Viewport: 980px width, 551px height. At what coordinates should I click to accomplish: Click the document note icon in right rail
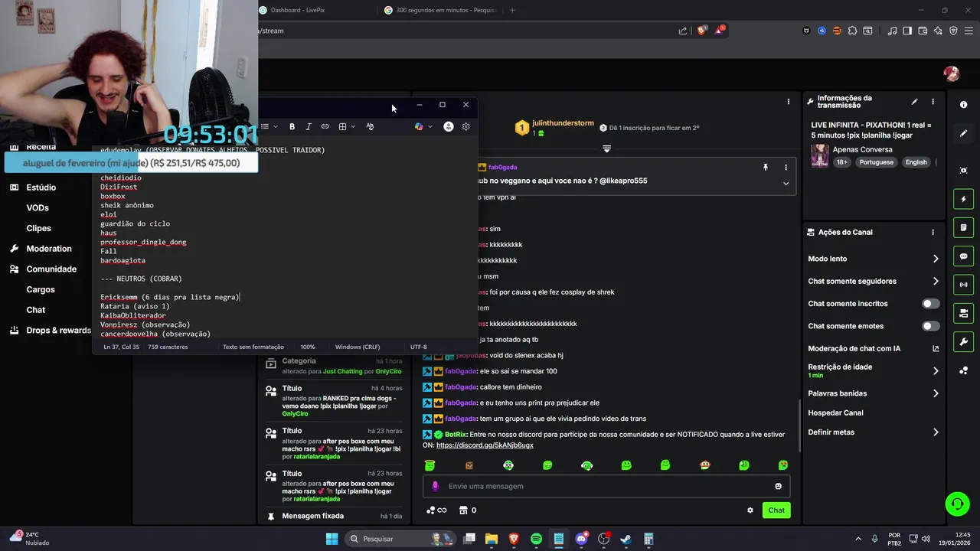tap(964, 228)
